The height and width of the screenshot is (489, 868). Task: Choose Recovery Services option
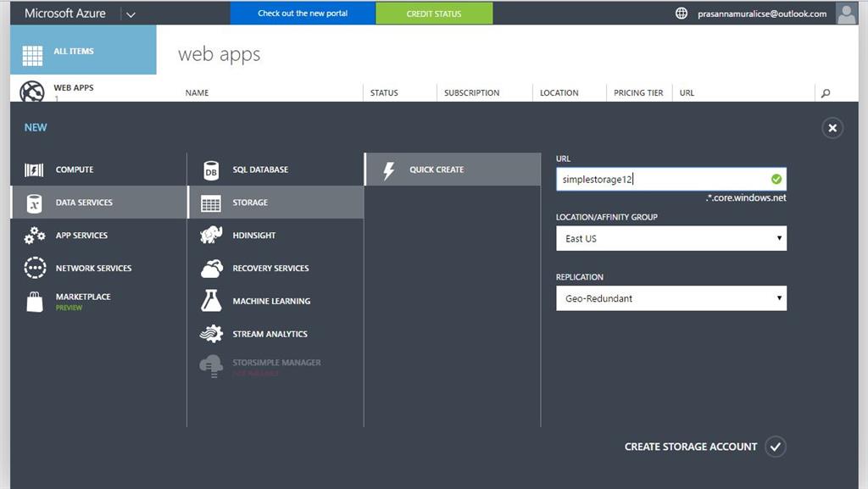[x=275, y=268]
